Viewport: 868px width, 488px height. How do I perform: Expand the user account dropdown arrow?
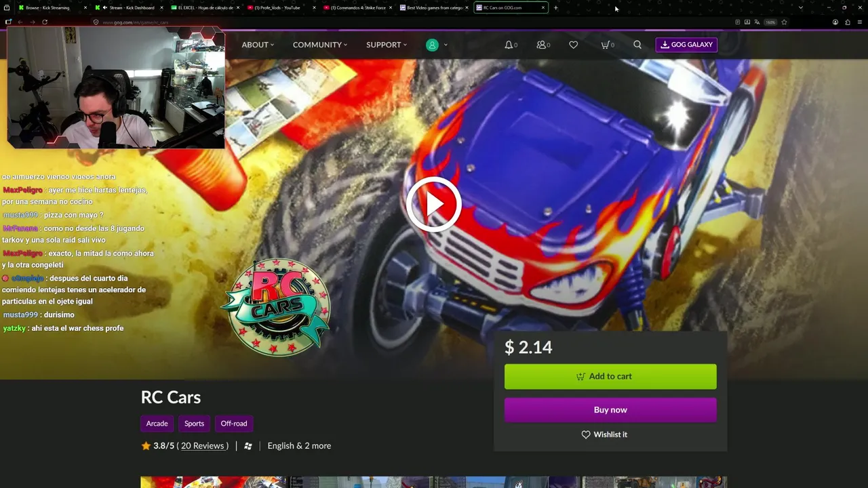(446, 45)
